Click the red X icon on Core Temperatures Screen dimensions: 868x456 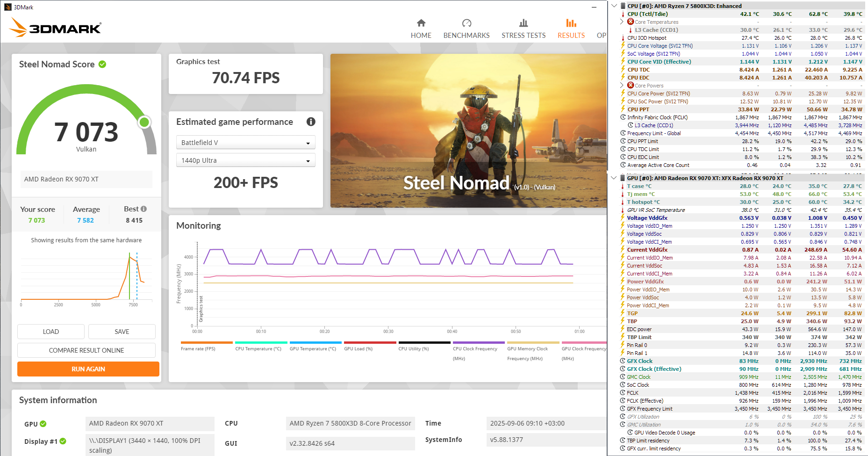[631, 22]
